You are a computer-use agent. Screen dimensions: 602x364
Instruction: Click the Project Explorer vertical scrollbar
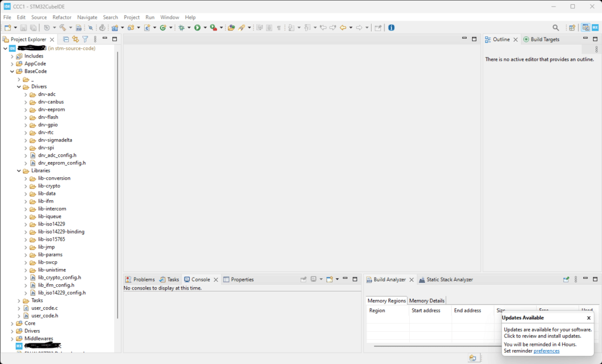click(x=117, y=184)
